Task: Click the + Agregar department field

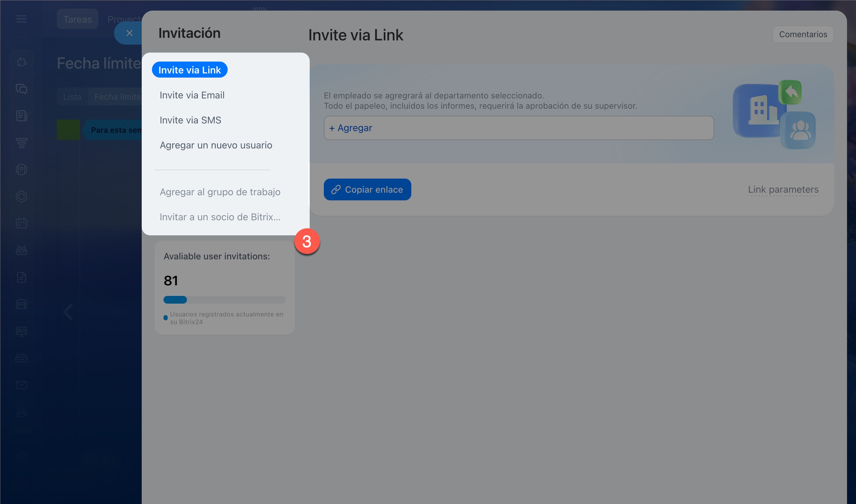Action: point(519,128)
